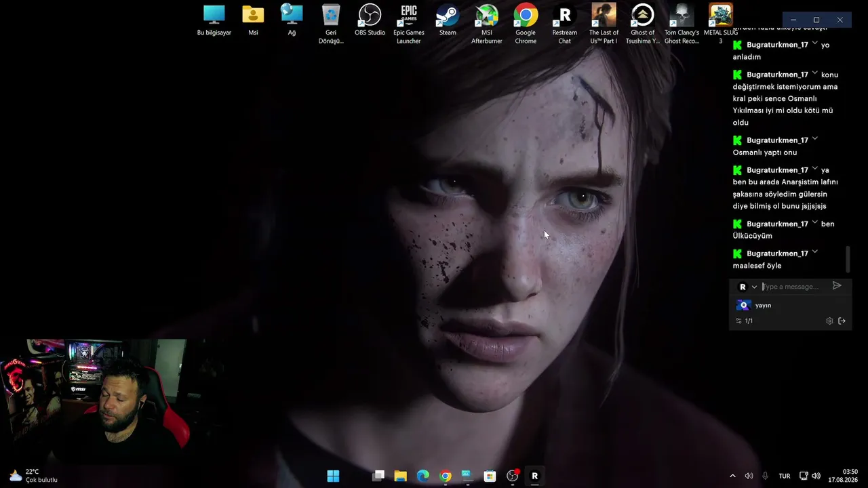Open the Windows Start menu
868x488 pixels.
(x=333, y=476)
